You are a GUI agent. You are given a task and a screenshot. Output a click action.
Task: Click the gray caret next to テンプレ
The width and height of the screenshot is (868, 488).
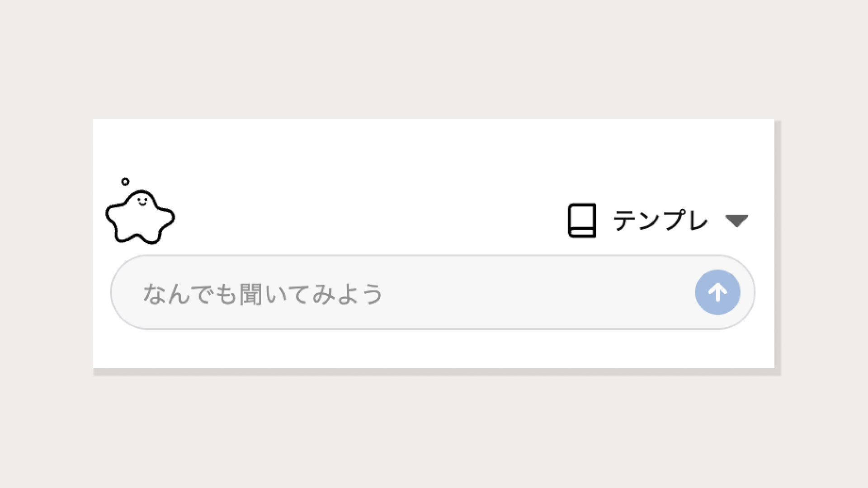coord(736,221)
